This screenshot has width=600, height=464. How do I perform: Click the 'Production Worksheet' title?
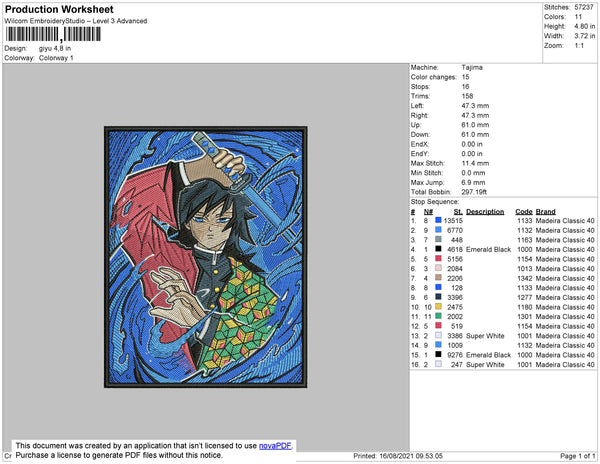[x=59, y=10]
